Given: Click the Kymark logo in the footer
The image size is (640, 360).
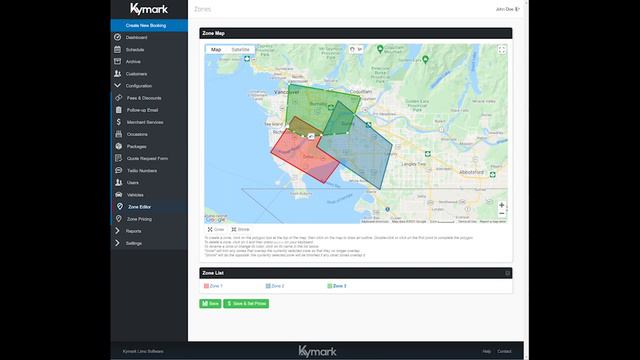Looking at the screenshot, I should pos(317,351).
